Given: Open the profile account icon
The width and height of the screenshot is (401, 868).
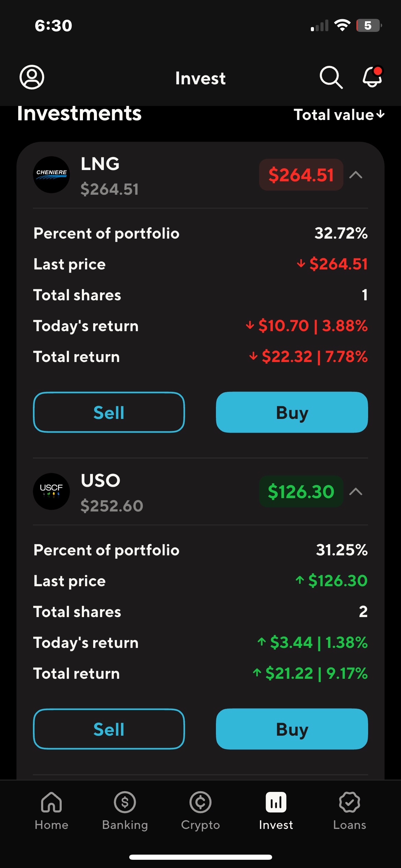Looking at the screenshot, I should 32,77.
